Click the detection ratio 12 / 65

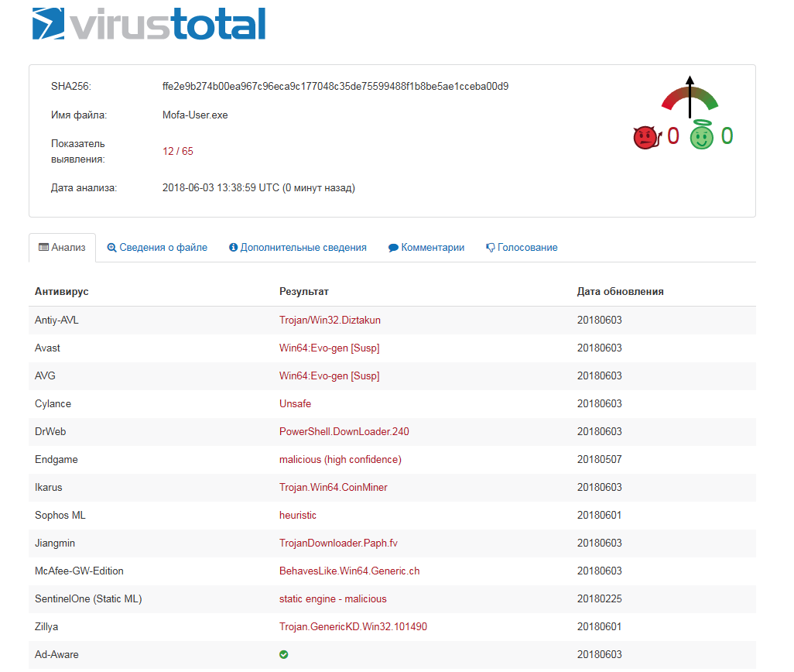point(178,151)
